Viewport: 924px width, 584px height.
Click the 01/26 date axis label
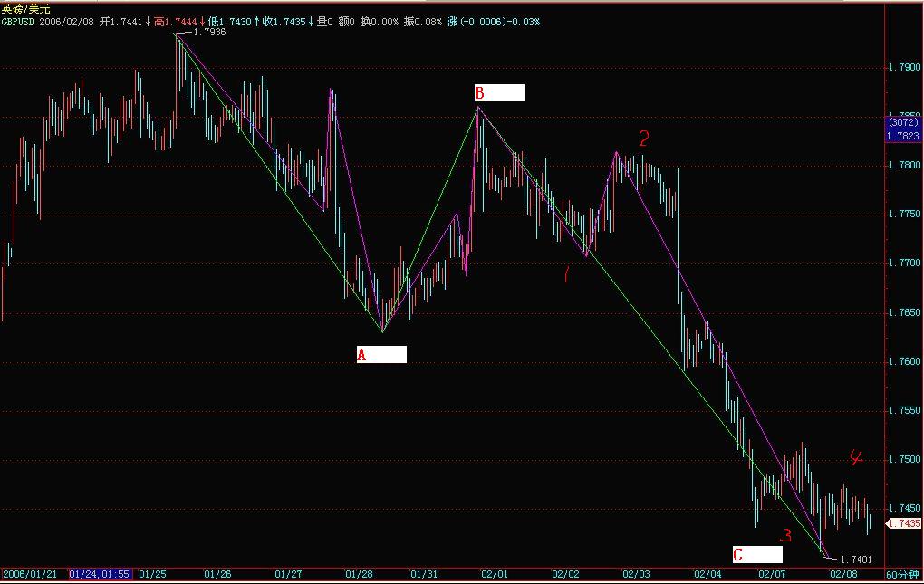217,574
